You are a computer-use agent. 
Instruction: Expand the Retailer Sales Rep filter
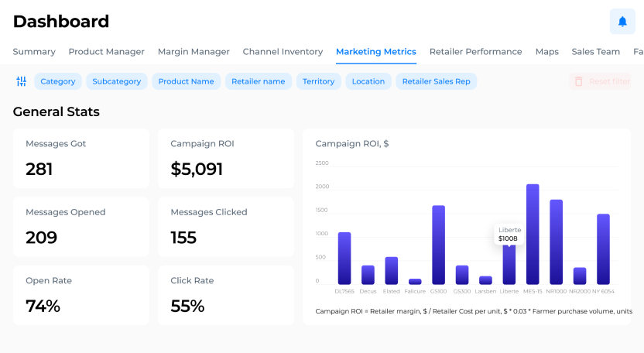pyautogui.click(x=436, y=81)
